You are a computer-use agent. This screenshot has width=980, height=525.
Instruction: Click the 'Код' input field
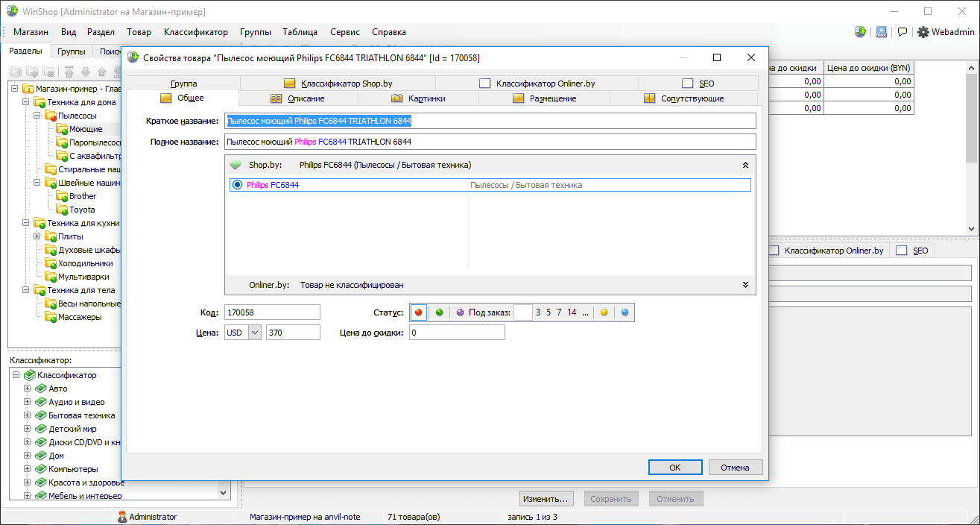pyautogui.click(x=272, y=312)
